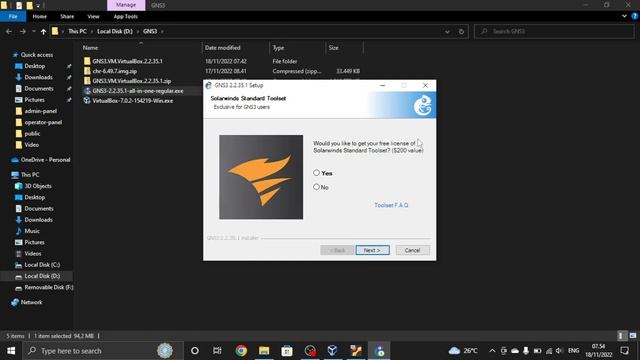The height and width of the screenshot is (360, 640).
Task: Switch to the Share ribbon tab
Action: pyautogui.click(x=67, y=16)
